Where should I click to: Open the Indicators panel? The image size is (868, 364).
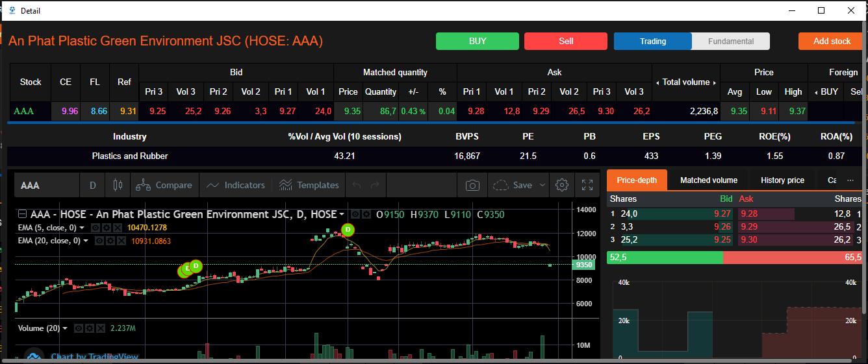(x=236, y=185)
